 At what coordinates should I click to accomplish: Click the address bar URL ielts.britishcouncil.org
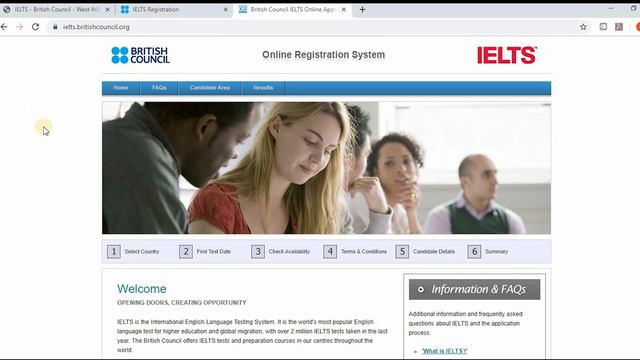[x=96, y=27]
